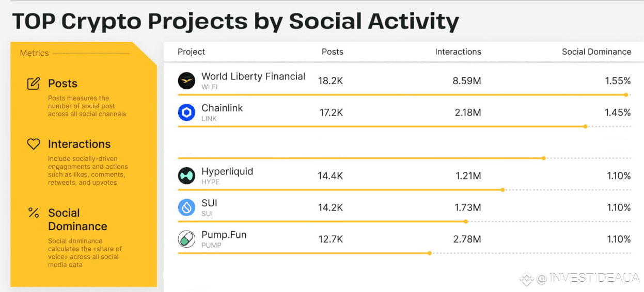Click the Metrics panel heading
The width and height of the screenshot is (644, 292).
(34, 53)
